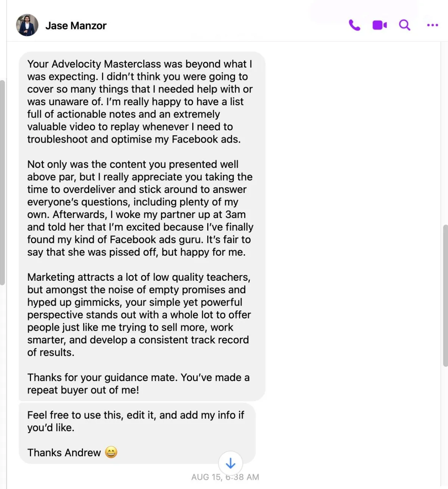Click Jase Manzor's profile picture

coord(27,25)
